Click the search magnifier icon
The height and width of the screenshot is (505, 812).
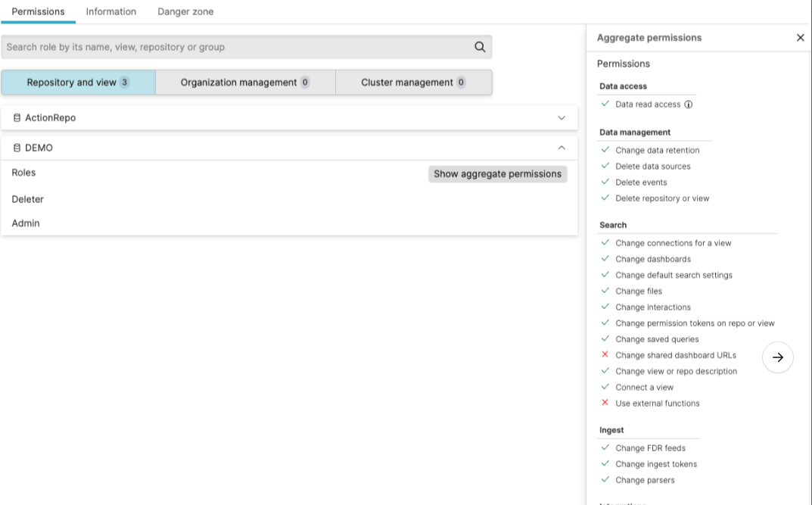pos(480,46)
